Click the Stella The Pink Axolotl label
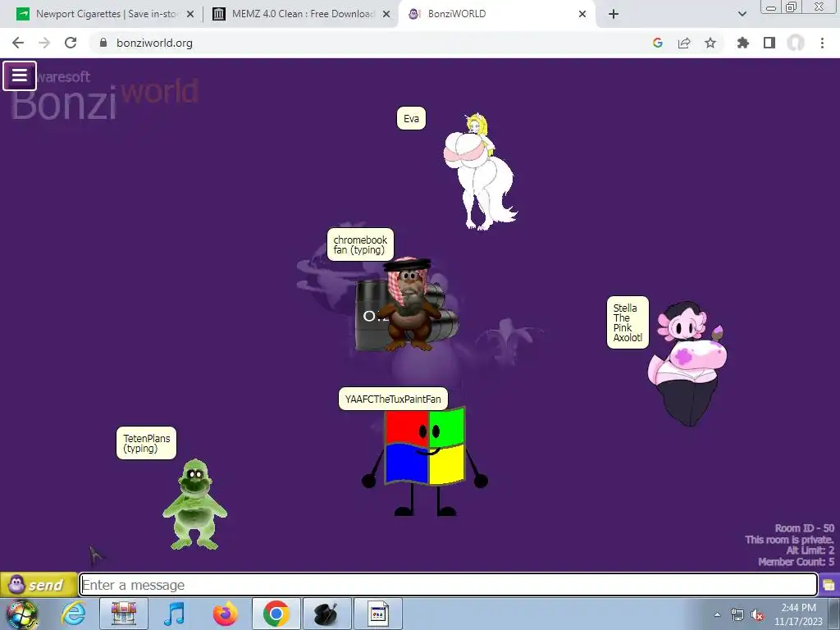This screenshot has width=840, height=630. 628,322
